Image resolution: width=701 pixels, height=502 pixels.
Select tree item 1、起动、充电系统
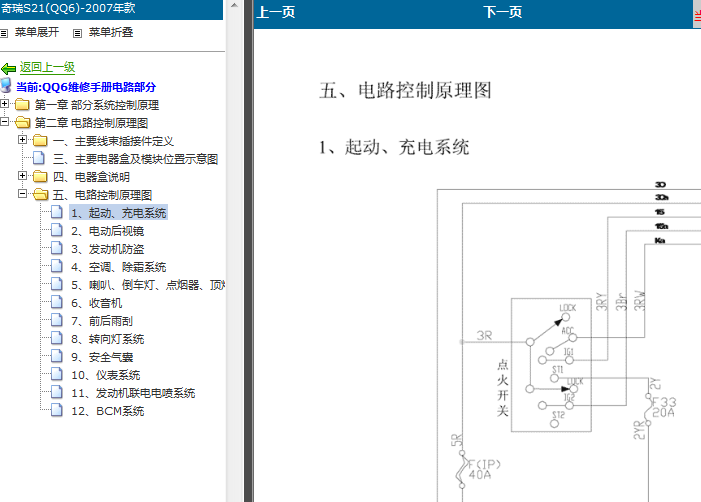tap(118, 213)
